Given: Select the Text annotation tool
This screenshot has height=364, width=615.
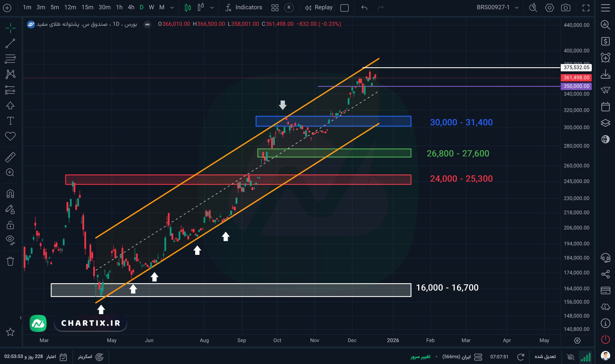Looking at the screenshot, I should click(10, 121).
